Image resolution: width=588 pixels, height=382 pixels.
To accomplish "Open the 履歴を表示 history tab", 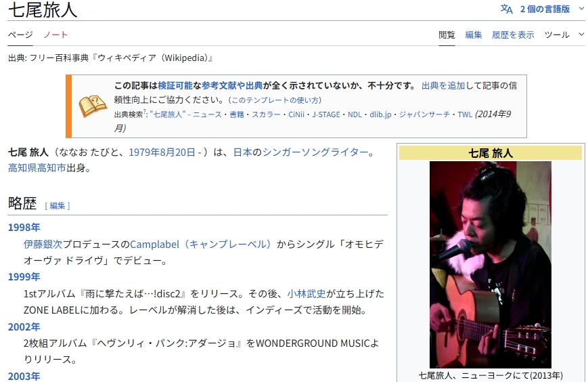I will (x=513, y=35).
